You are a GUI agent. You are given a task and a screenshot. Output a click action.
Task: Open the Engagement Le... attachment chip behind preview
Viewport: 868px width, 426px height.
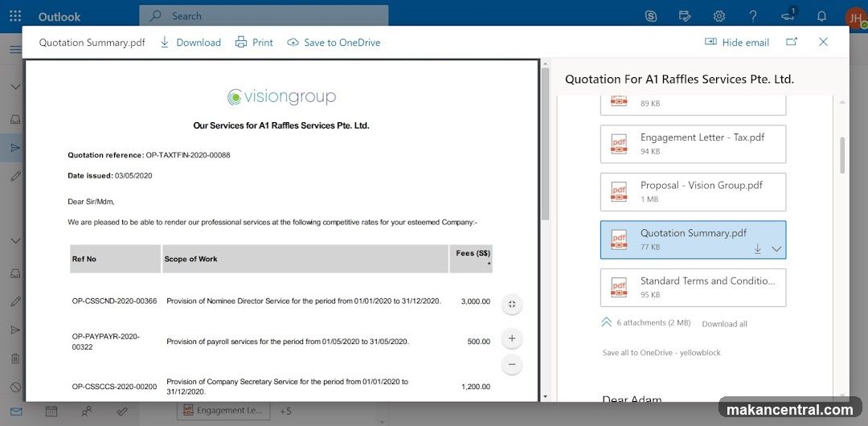223,411
